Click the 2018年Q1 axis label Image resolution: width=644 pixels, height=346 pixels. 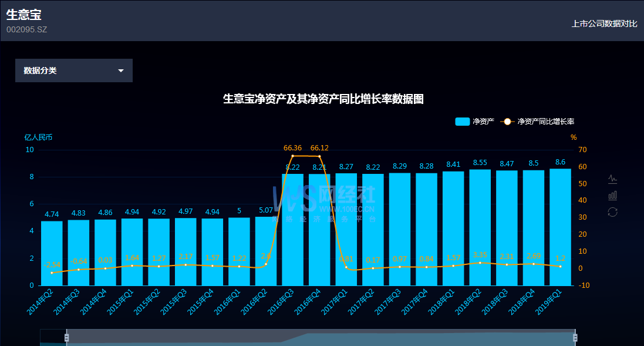(x=441, y=302)
